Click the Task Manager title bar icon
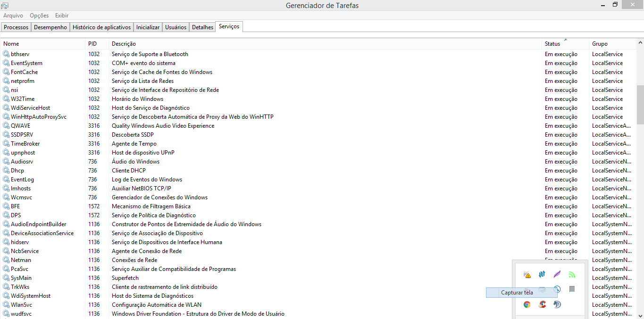644x319 pixels. pyautogui.click(x=5, y=5)
